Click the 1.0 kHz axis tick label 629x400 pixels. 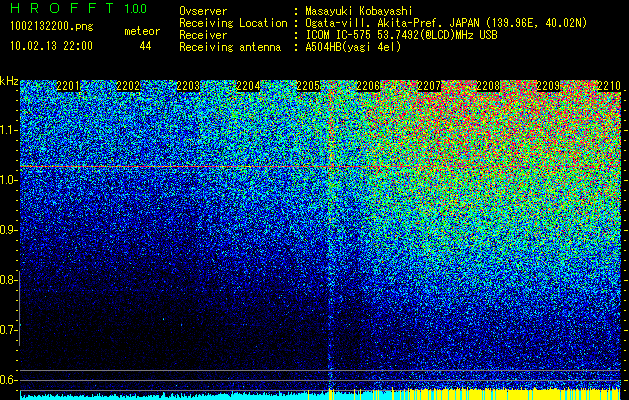pos(8,180)
